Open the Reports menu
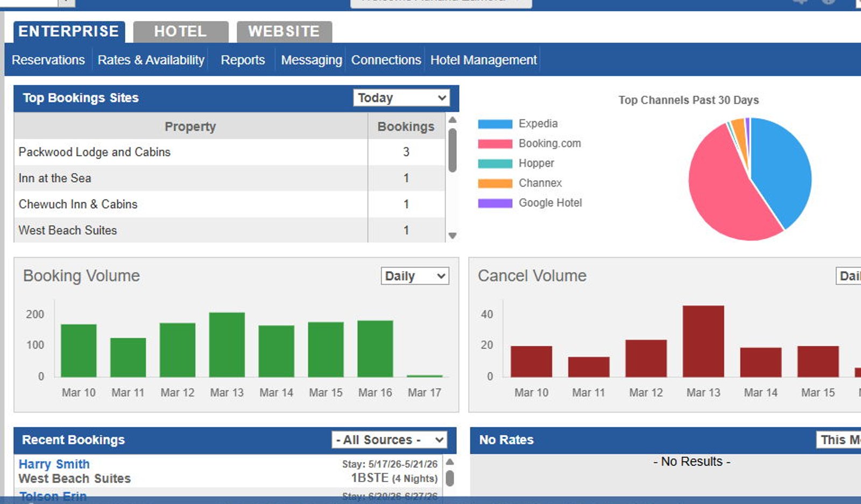The height and width of the screenshot is (504, 861). click(x=243, y=60)
